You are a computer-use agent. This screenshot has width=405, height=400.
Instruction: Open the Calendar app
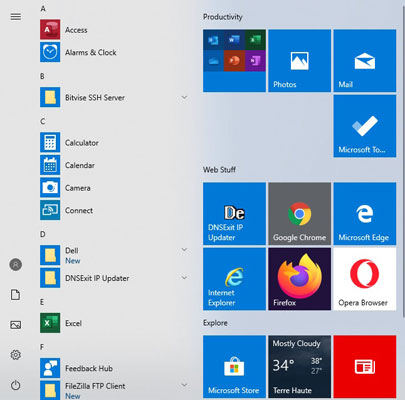tap(114, 165)
